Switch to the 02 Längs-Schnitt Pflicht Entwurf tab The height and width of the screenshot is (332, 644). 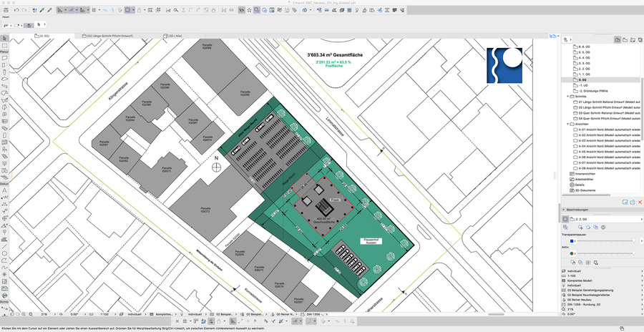click(x=109, y=35)
